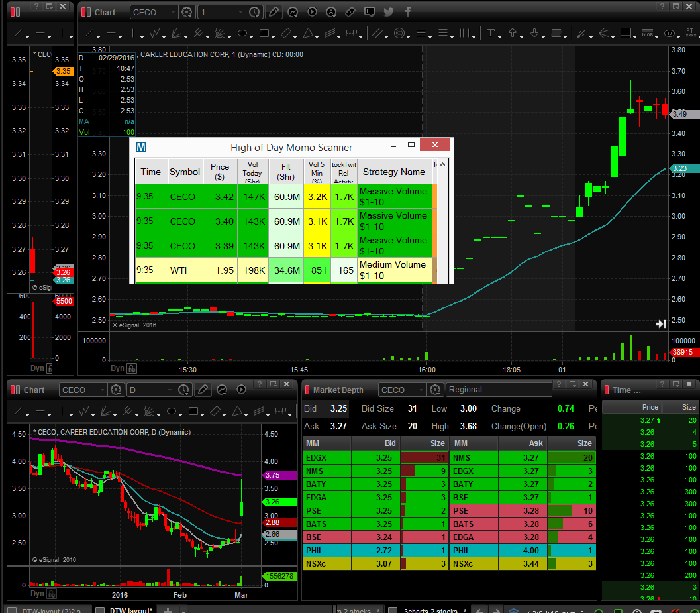This screenshot has width=700, height=613.
Task: Select triangle tool in daily chart toolbar
Action: 237,411
